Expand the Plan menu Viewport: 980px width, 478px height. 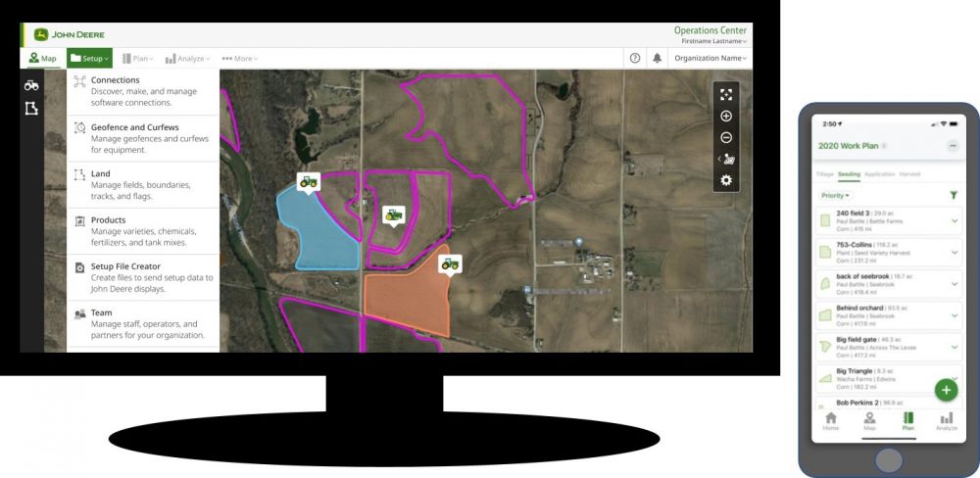pyautogui.click(x=137, y=58)
